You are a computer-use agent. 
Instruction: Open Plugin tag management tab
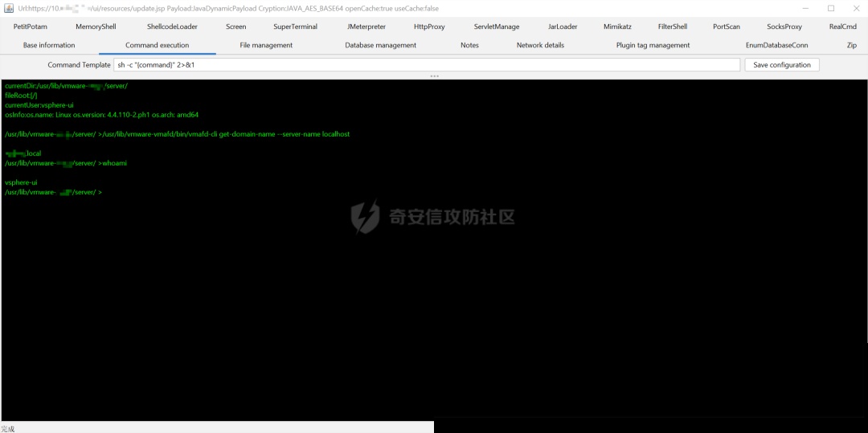[653, 45]
